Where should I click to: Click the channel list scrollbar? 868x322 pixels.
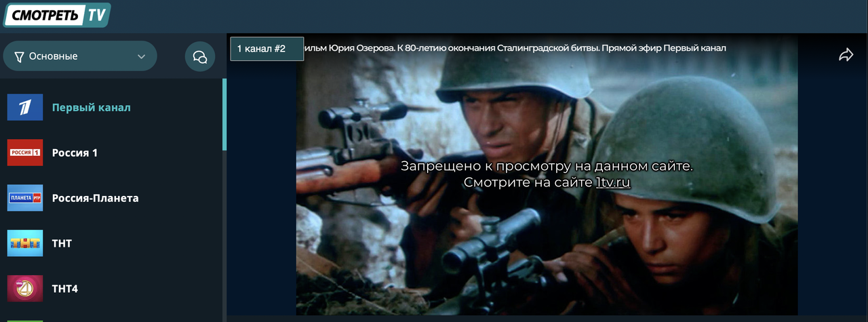click(x=224, y=114)
